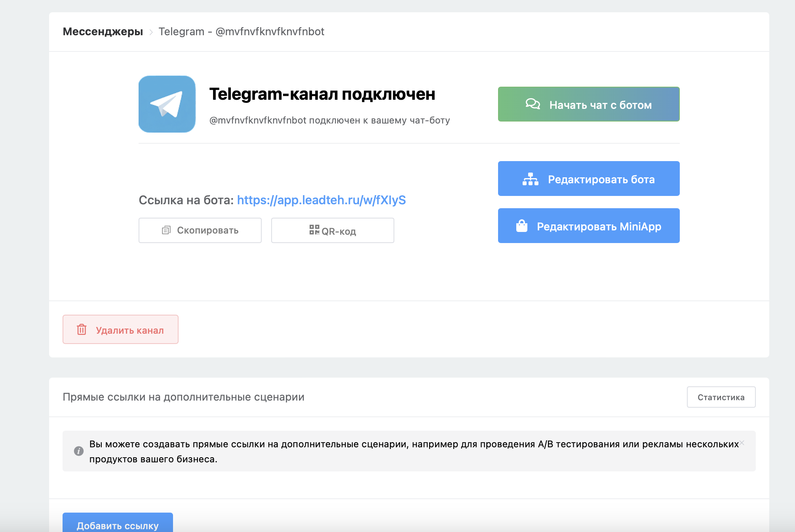Open Статистика for direct links
The width and height of the screenshot is (795, 532).
click(x=721, y=397)
